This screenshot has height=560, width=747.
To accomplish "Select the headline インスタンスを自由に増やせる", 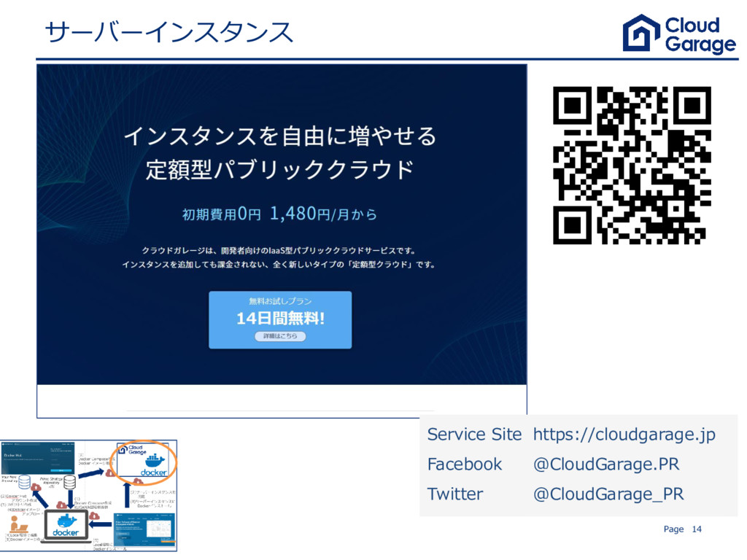I will [280, 136].
